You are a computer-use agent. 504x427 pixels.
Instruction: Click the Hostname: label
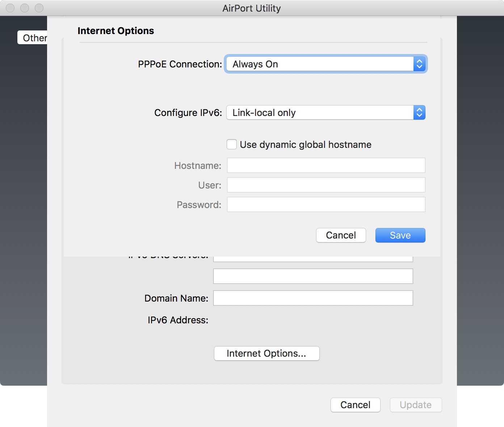click(198, 166)
